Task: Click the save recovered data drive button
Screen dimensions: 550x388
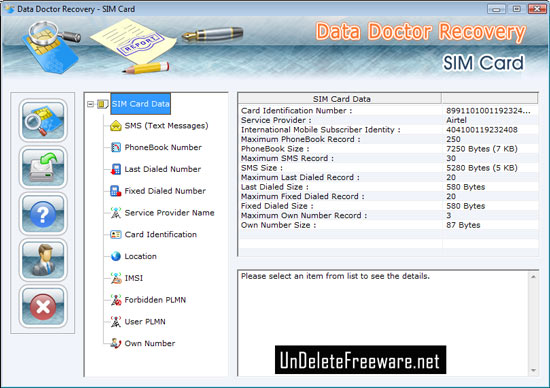Action: pyautogui.click(x=43, y=167)
